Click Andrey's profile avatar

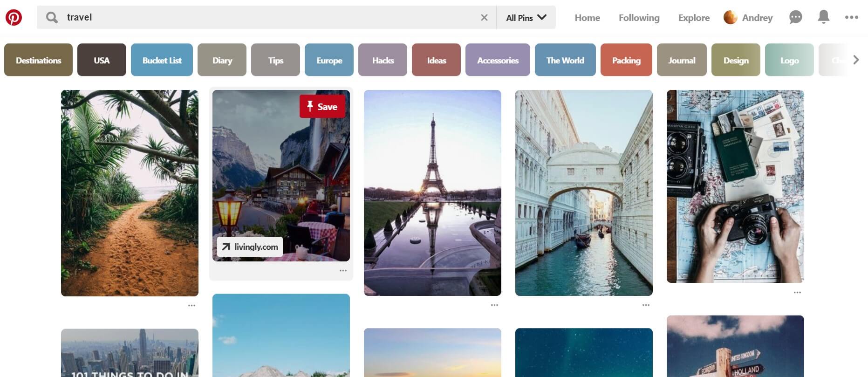(x=730, y=18)
